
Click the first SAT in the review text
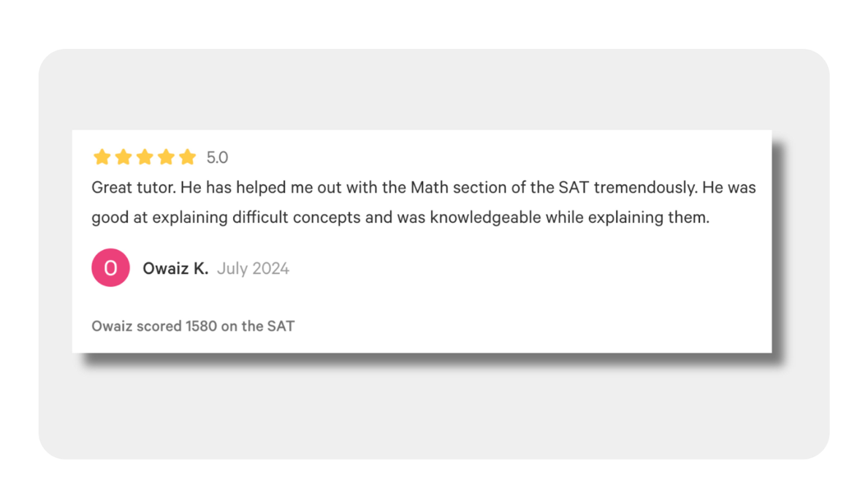tap(574, 187)
